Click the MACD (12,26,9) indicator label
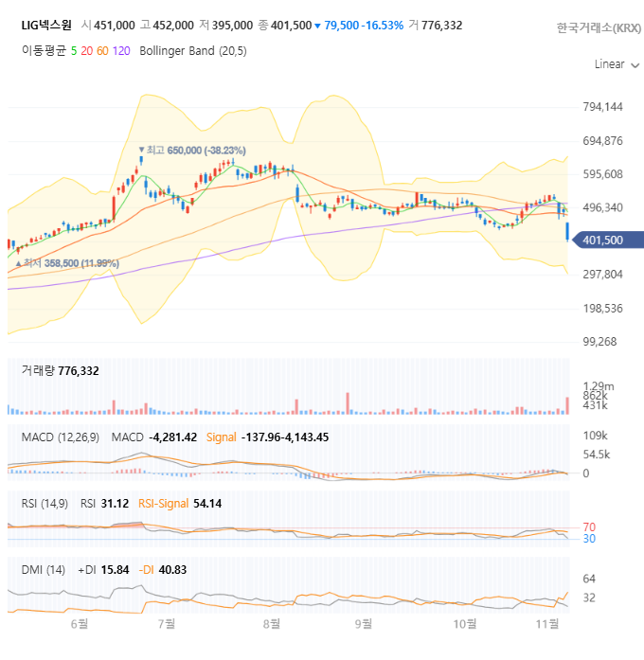The image size is (644, 660). (61, 437)
